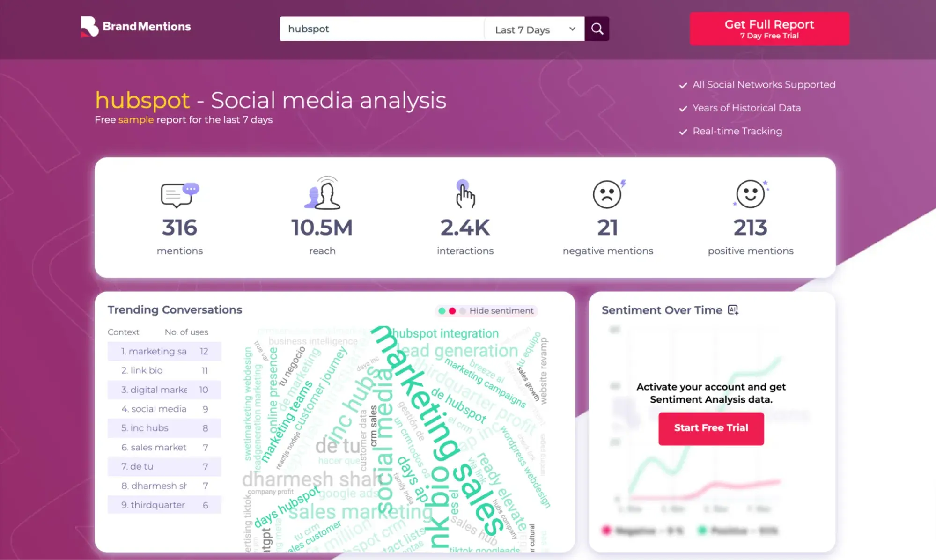Click the negative sentiment frown icon

coord(607,193)
